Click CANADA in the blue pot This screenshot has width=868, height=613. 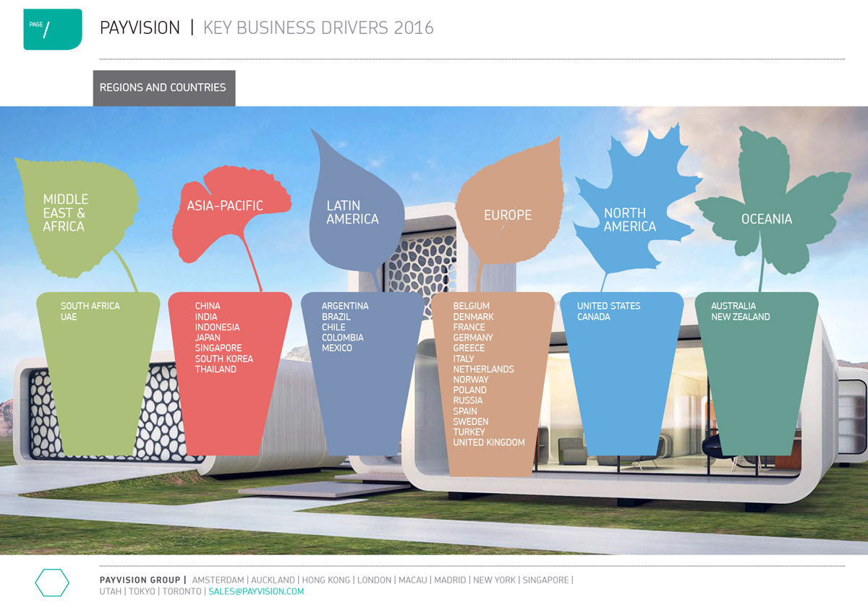594,317
